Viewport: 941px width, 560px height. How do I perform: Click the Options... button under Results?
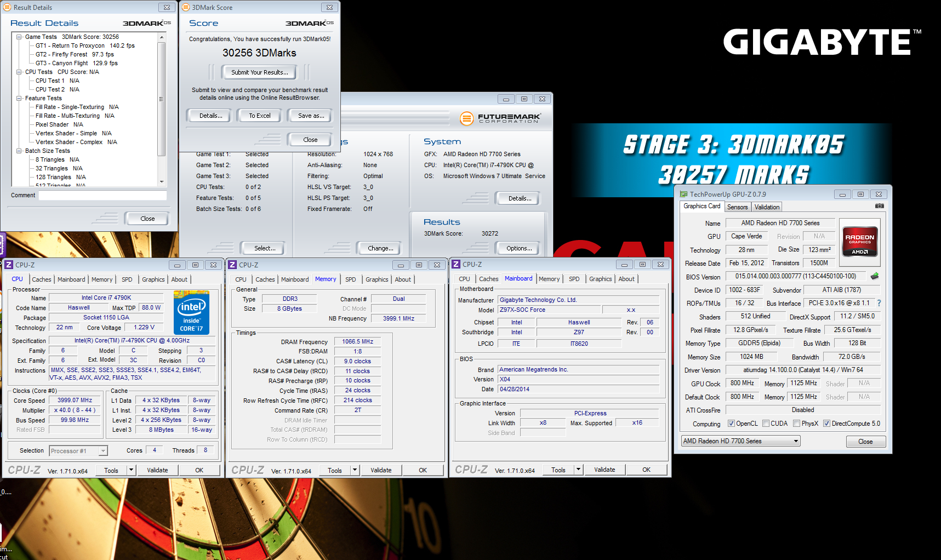click(x=519, y=248)
